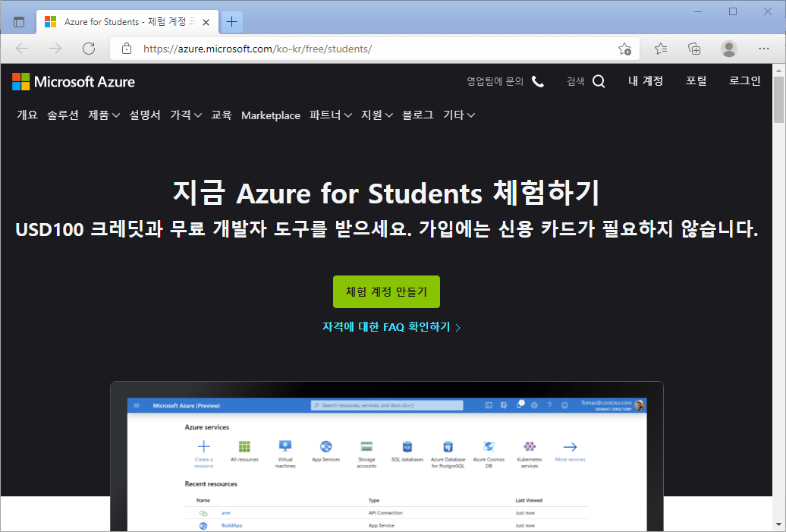Expand the 가격 dropdown
The image size is (786, 532).
pos(185,115)
